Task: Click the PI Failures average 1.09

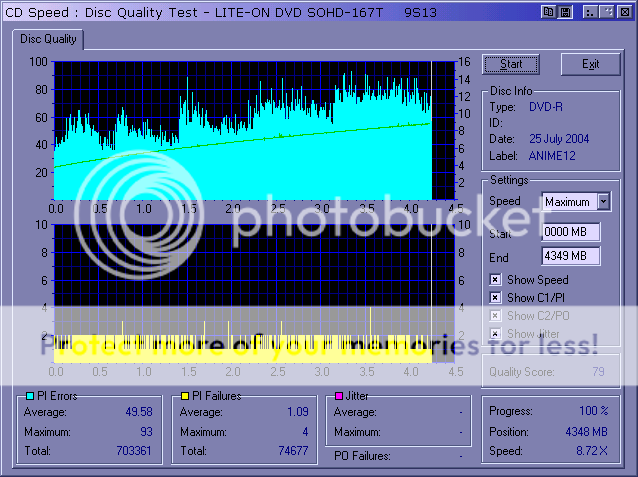Action: pos(298,412)
